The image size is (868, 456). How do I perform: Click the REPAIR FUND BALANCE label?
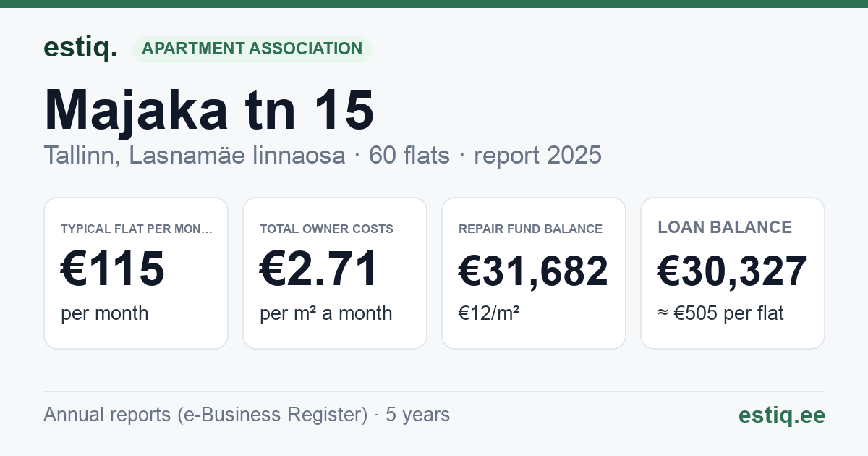(530, 229)
